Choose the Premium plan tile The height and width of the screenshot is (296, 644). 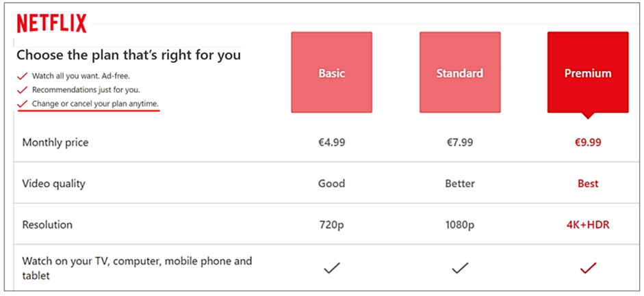pos(587,72)
